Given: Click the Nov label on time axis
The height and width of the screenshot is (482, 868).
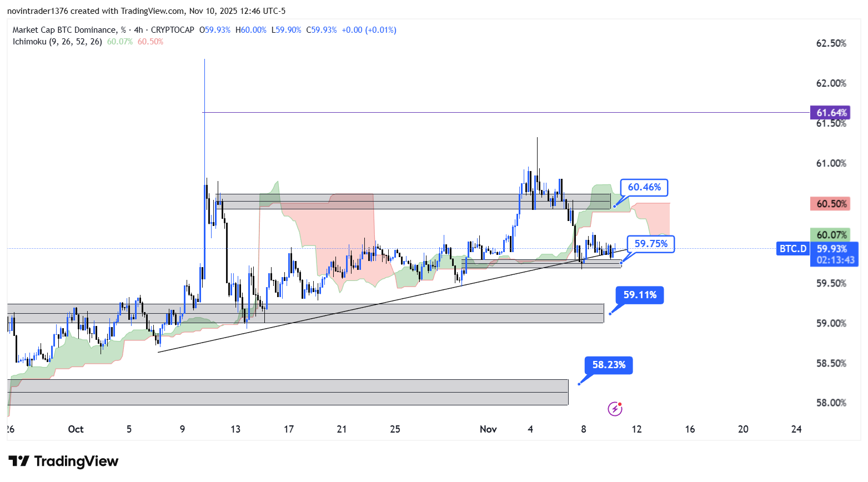Looking at the screenshot, I should tap(488, 429).
